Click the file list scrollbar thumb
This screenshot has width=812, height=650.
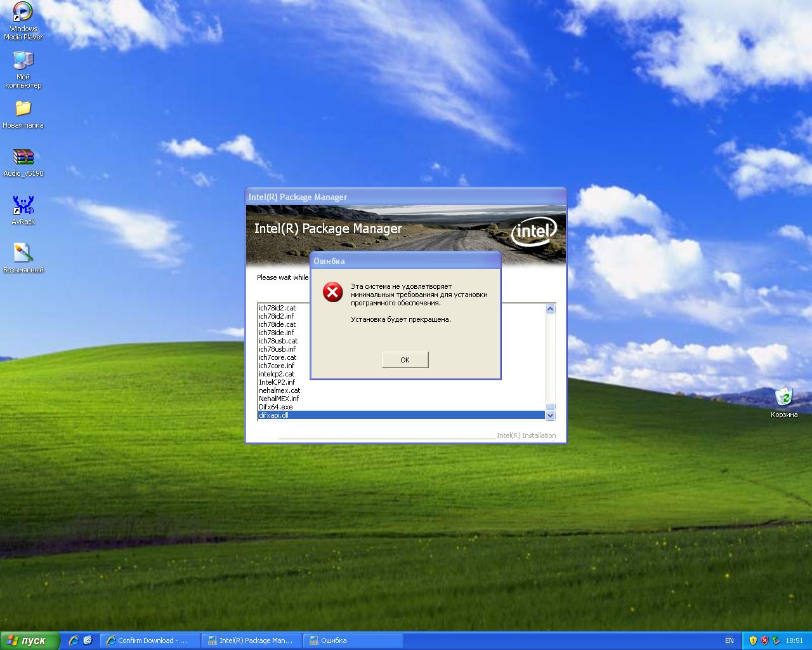click(550, 406)
